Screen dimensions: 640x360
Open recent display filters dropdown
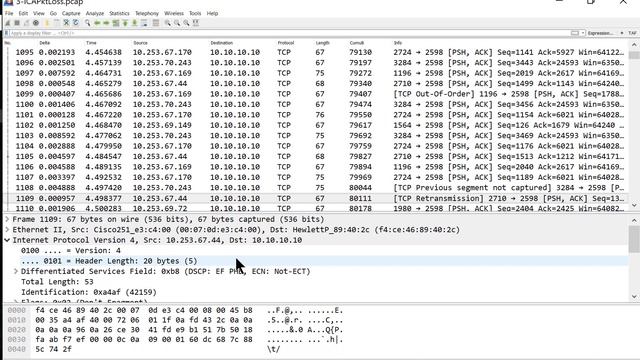[583, 33]
